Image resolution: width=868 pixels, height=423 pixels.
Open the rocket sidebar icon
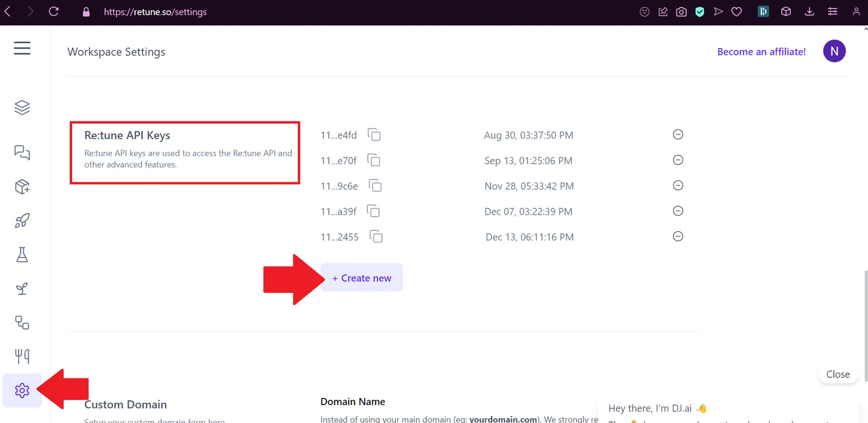pos(22,221)
